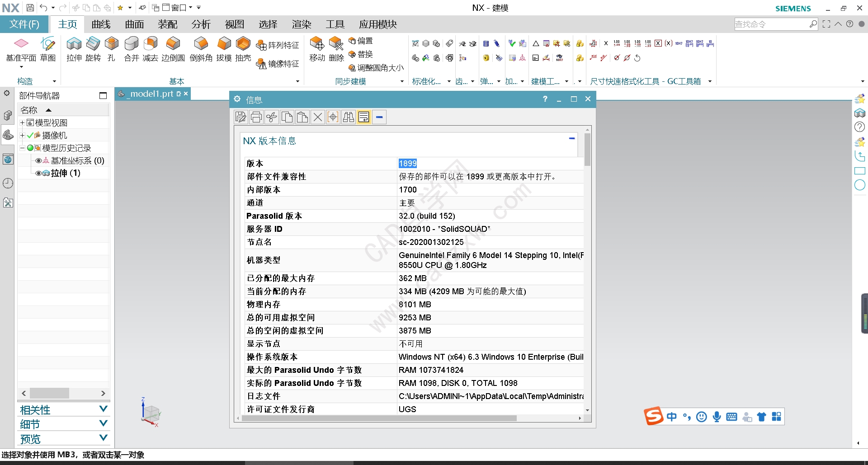The image size is (868, 465).
Task: Click the help ? button in the information window
Action: point(545,99)
